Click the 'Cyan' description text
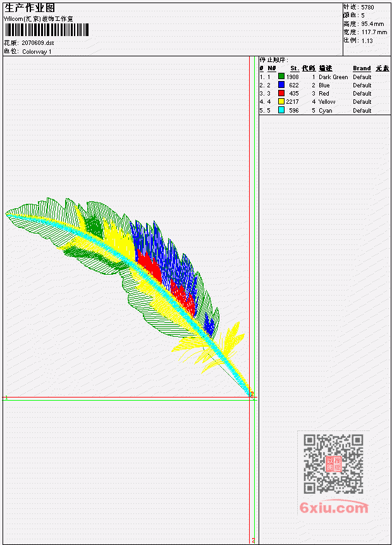Image resolution: width=392 pixels, height=545 pixels. point(326,111)
